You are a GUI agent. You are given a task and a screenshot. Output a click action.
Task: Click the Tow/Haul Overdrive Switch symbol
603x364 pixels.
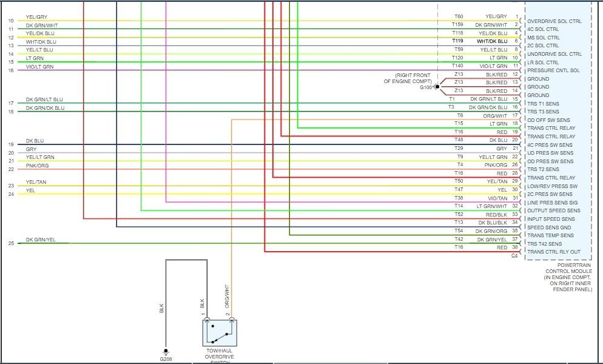[220, 333]
